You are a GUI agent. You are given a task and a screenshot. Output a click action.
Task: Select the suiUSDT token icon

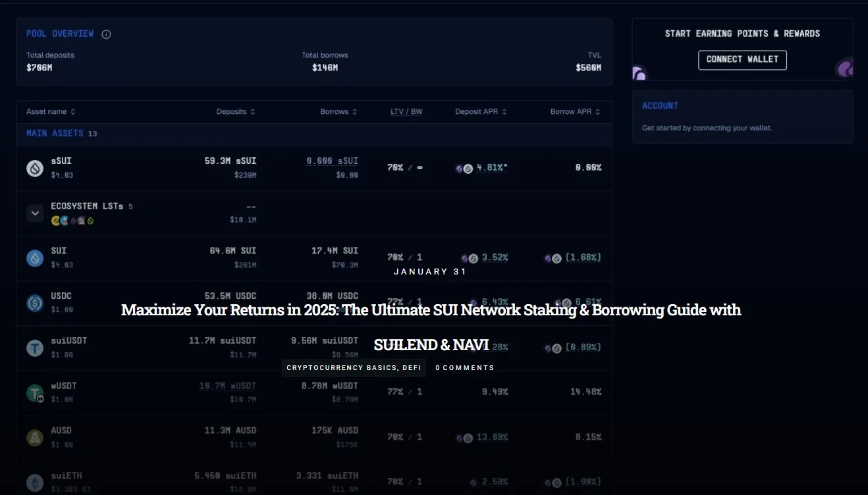point(34,348)
